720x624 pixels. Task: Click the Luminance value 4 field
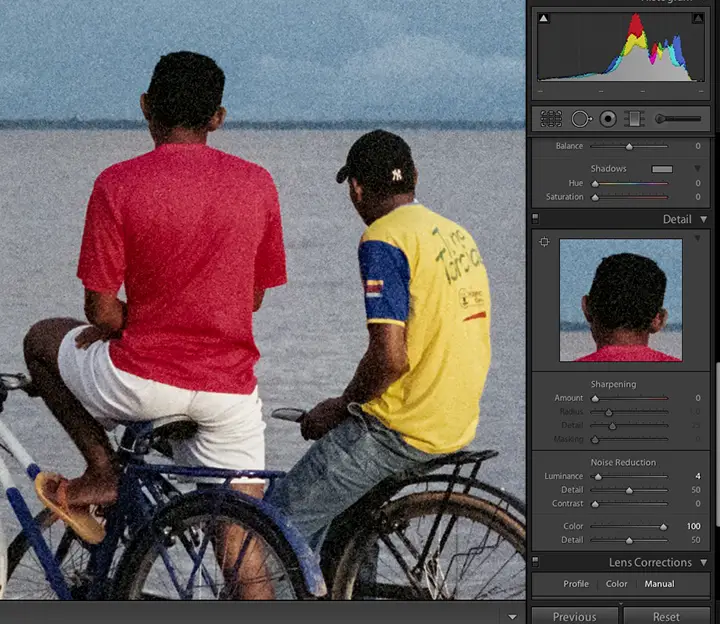(698, 476)
